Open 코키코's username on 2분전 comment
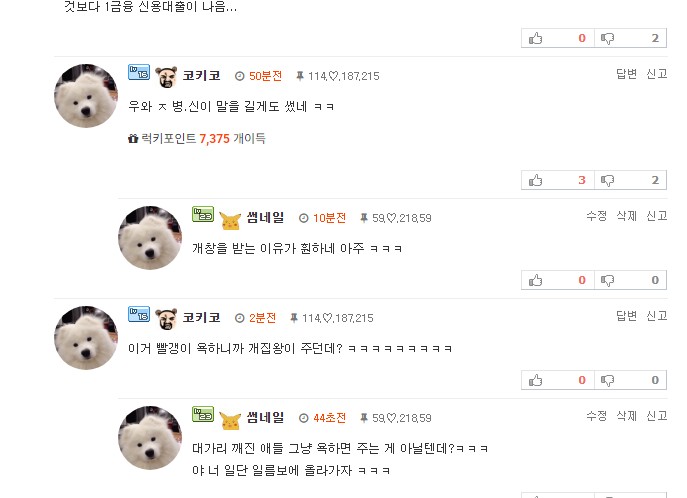The width and height of the screenshot is (687, 498). [202, 318]
